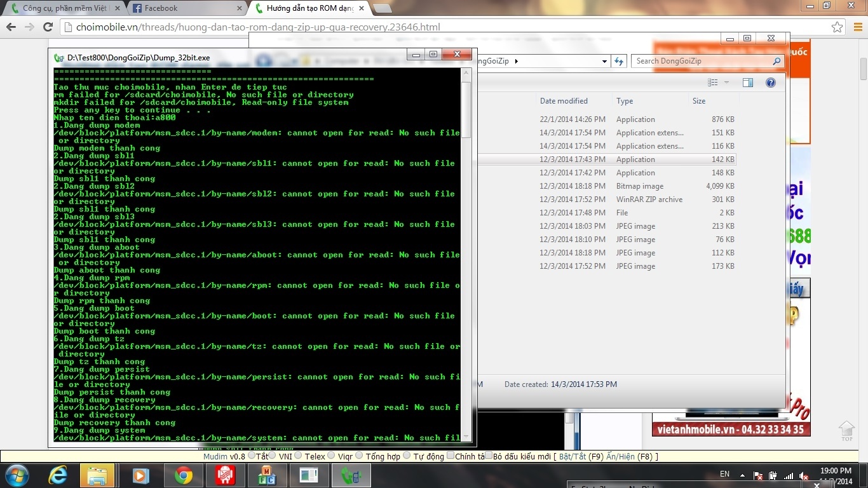Click the Mudim link
868x488 pixels.
(215, 456)
